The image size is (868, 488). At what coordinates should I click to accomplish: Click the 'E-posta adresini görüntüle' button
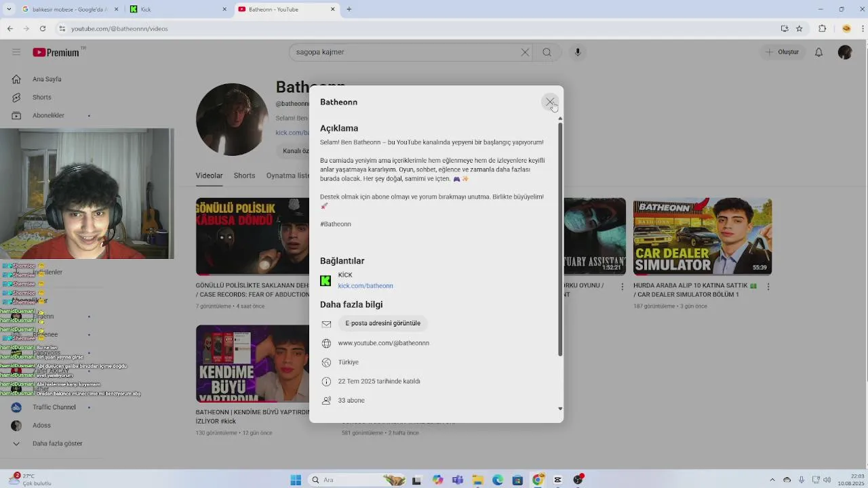(x=383, y=323)
